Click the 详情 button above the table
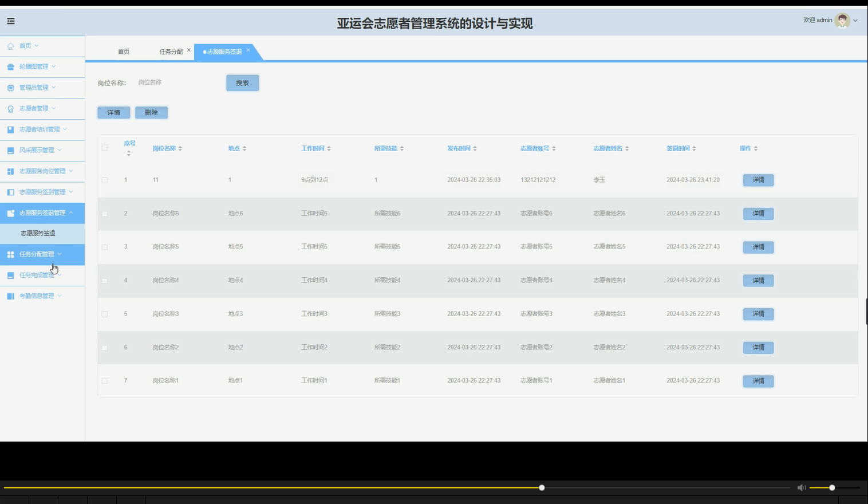Screen dimensions: 868x504 (x=114, y=113)
